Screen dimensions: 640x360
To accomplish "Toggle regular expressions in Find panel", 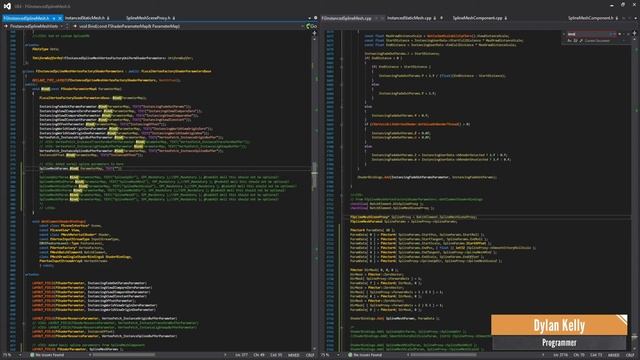I will coord(580,41).
